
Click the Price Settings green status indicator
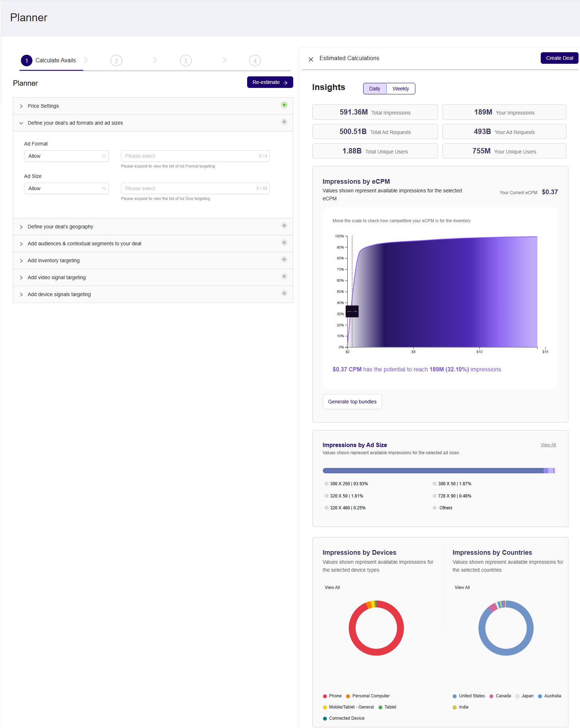(x=284, y=105)
